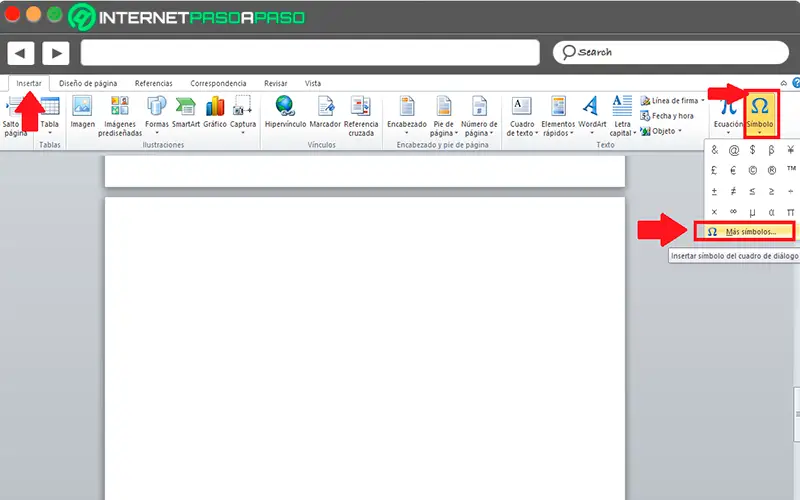Viewport: 800px width, 500px height.
Task: Insert the micro µ symbol
Action: [x=753, y=212]
